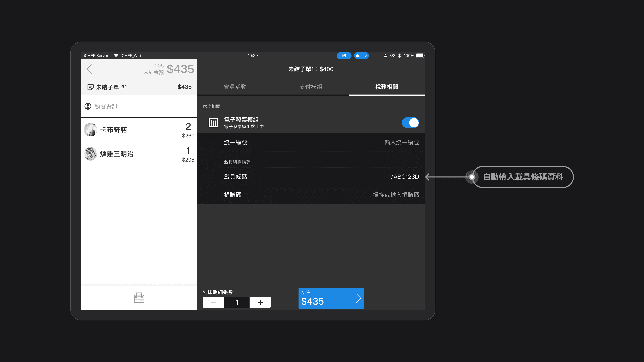
Task: Select the 稅務相關 tab
Action: 387,87
